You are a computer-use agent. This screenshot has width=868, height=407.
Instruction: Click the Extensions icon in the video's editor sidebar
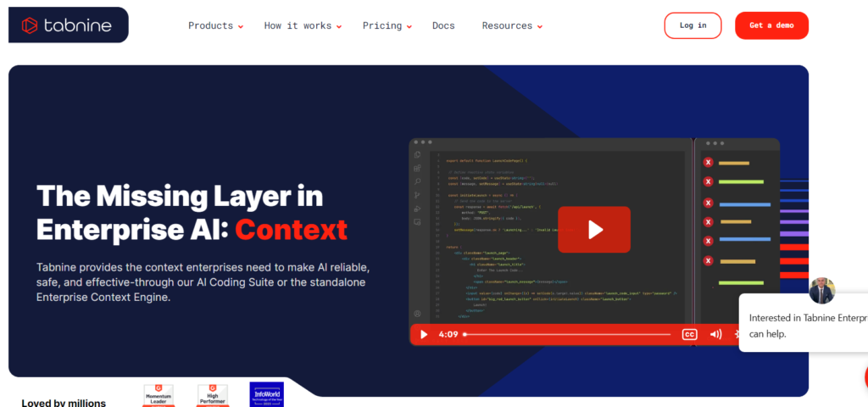[x=417, y=169]
